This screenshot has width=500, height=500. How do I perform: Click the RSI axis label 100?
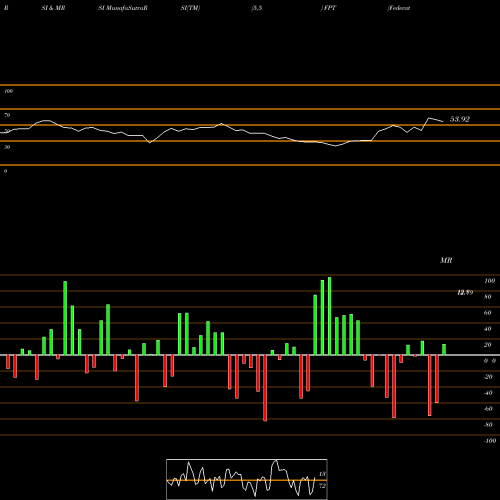click(x=8, y=91)
